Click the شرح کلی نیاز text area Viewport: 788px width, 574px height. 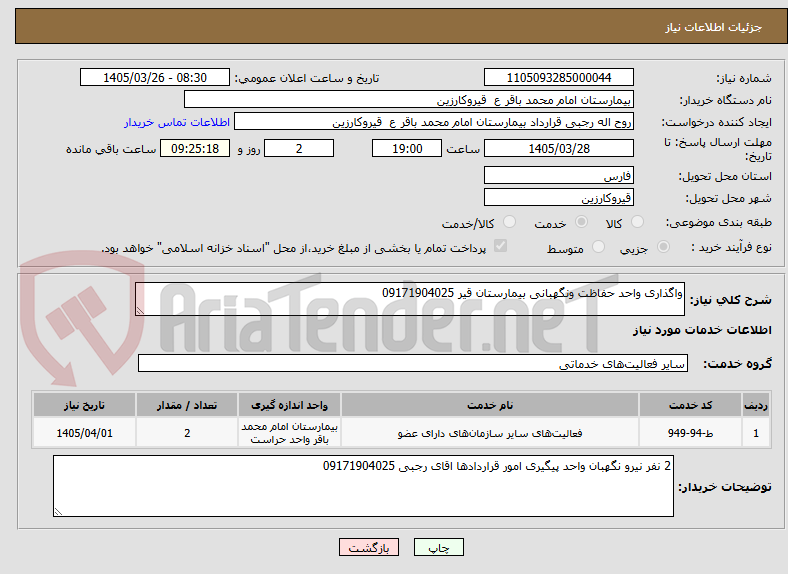pos(410,299)
